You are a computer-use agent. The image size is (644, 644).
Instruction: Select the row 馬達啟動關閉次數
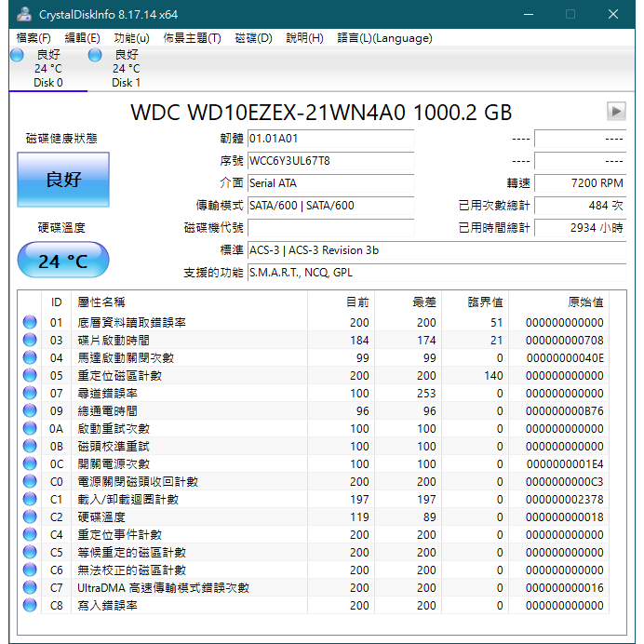(315, 357)
